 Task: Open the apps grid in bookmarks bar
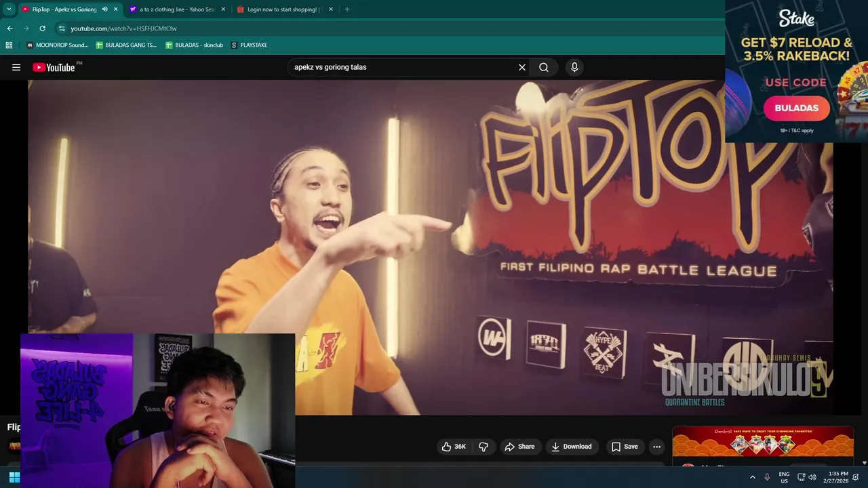(x=9, y=45)
